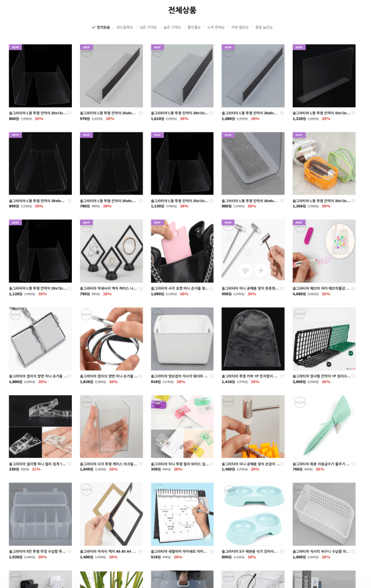Sort products by 최신등록순
The height and width of the screenshot is (588, 371).
125,27
